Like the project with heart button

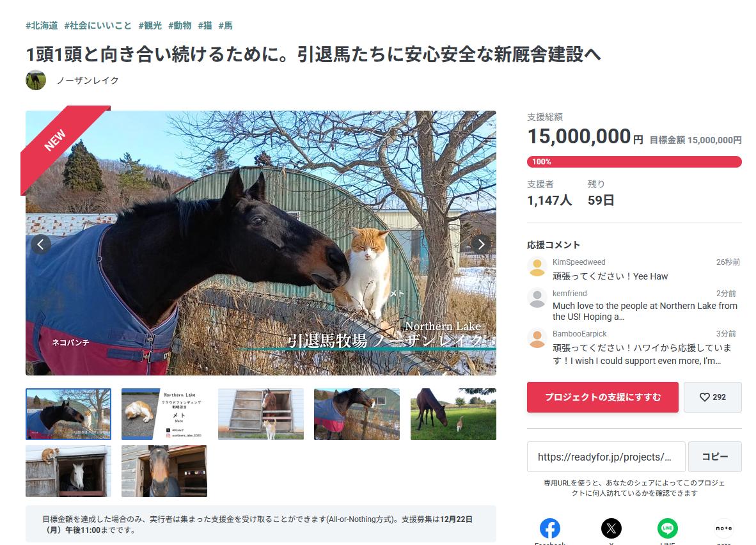click(713, 397)
